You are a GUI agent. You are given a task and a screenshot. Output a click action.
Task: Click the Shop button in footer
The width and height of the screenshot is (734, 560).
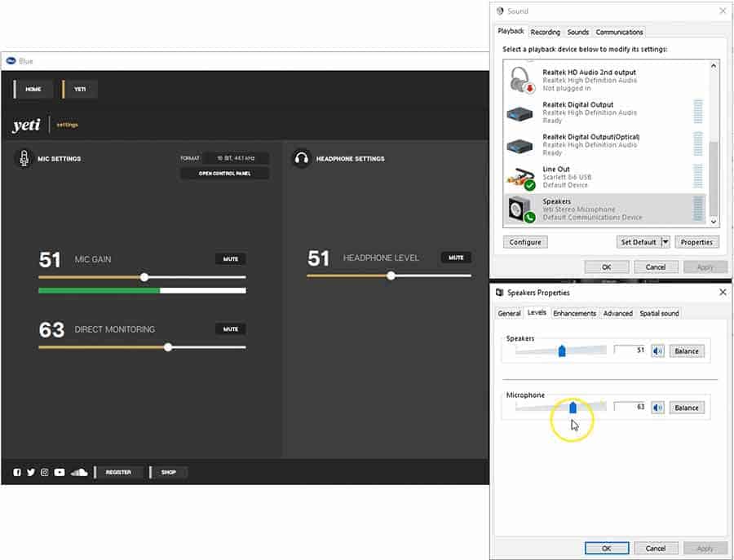point(169,472)
